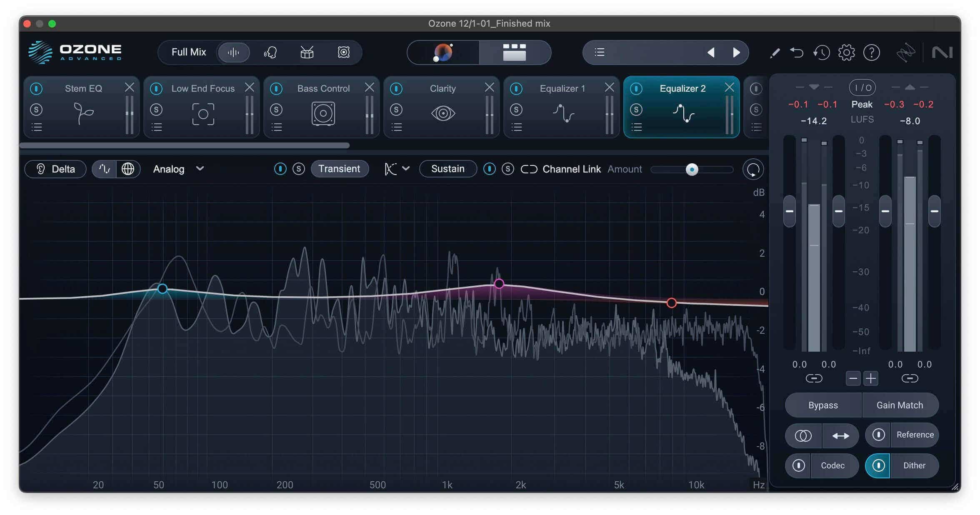Click the Full Mix label button
This screenshot has height=515, width=980.
point(189,52)
